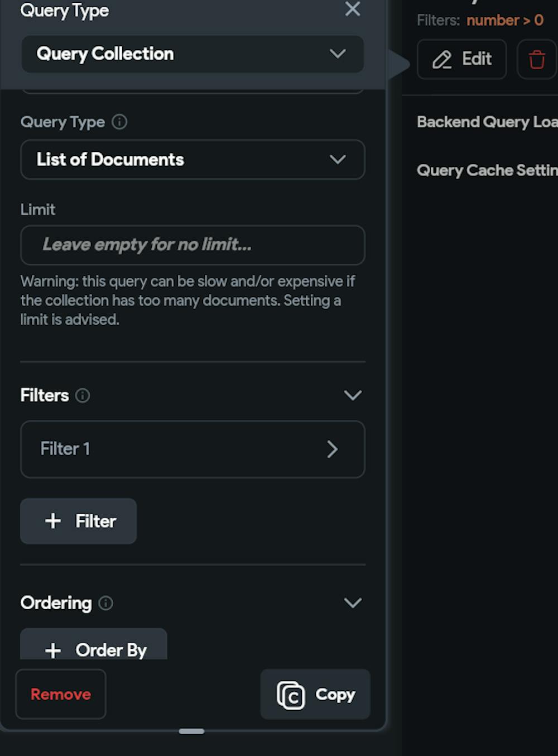Add a new filter
Viewport: 558px width, 756px height.
[x=79, y=521]
